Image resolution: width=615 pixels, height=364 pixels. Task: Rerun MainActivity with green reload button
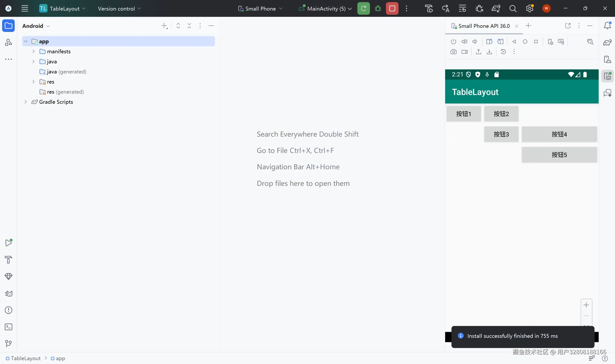[363, 9]
